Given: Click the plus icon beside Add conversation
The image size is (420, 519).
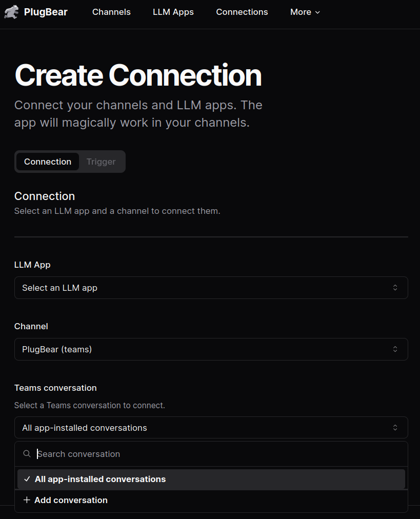Looking at the screenshot, I should (27, 500).
